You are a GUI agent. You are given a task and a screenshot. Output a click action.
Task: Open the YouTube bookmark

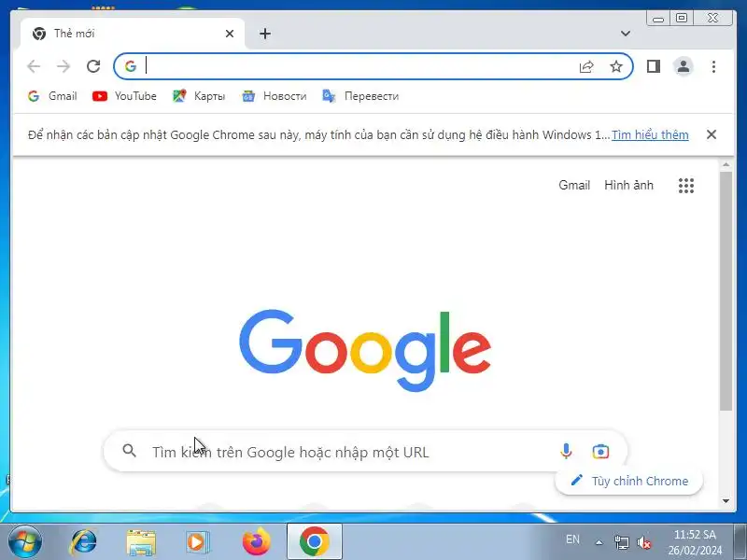point(124,96)
